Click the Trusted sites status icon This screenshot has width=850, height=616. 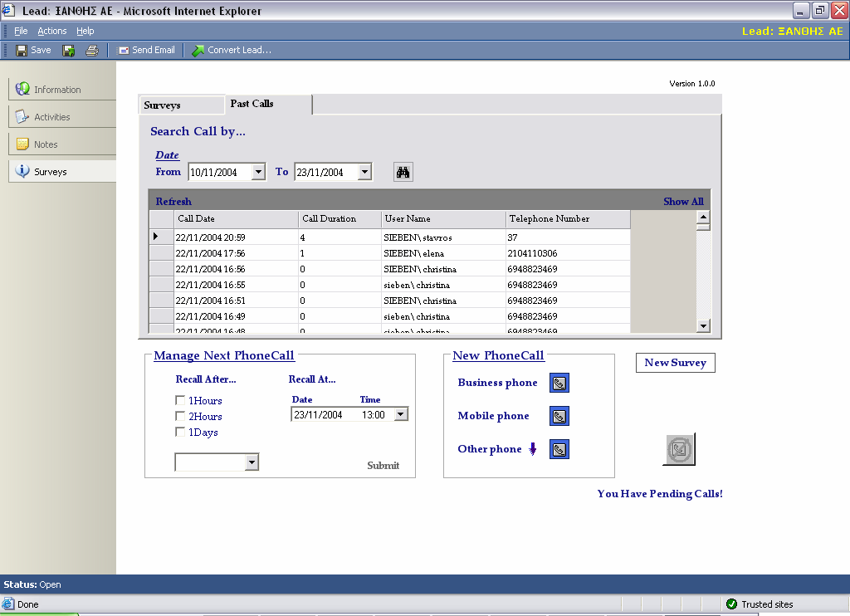coord(731,604)
